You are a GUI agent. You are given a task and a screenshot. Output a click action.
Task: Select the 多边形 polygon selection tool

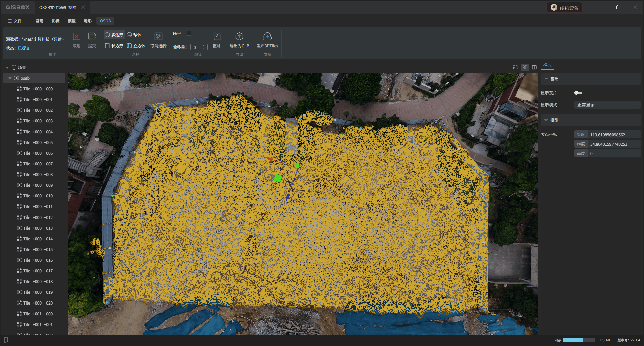(x=114, y=35)
